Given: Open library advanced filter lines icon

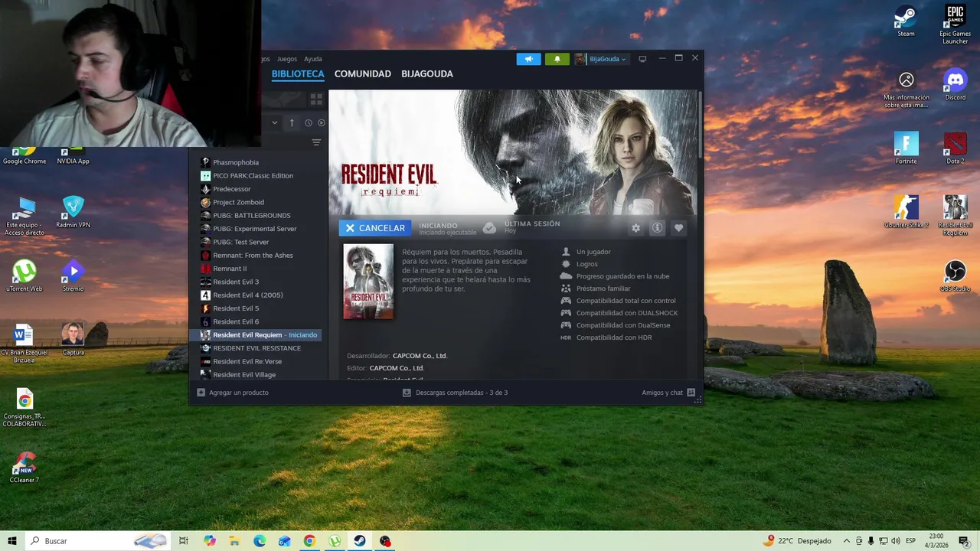Looking at the screenshot, I should [316, 142].
